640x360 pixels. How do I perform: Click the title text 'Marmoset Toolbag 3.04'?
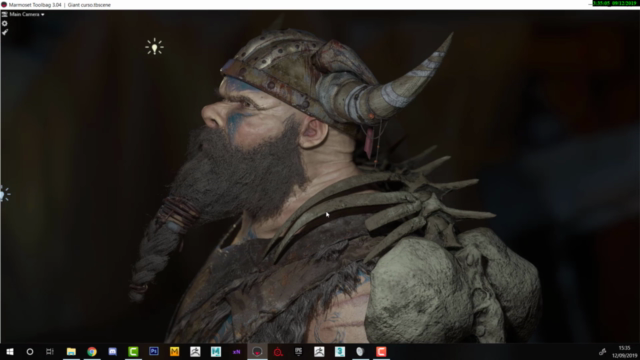point(35,5)
